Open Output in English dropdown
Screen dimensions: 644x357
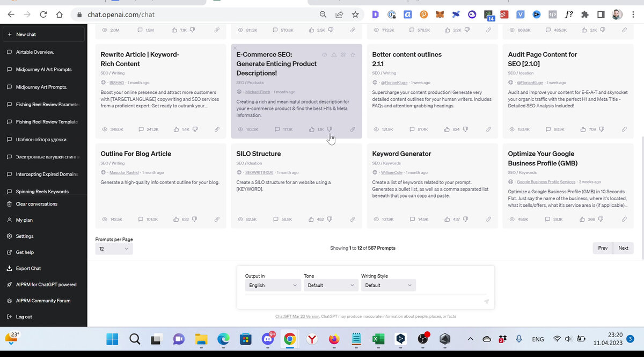(x=273, y=285)
